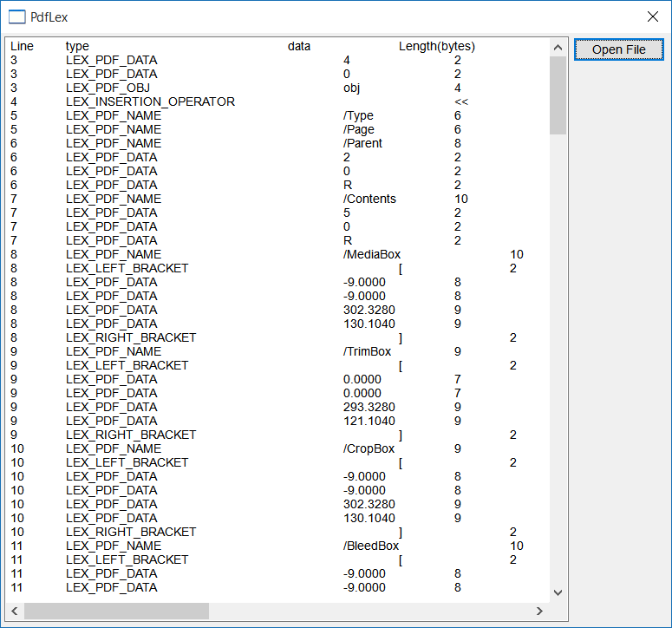Click the "/BleedBox" data value

(x=371, y=546)
